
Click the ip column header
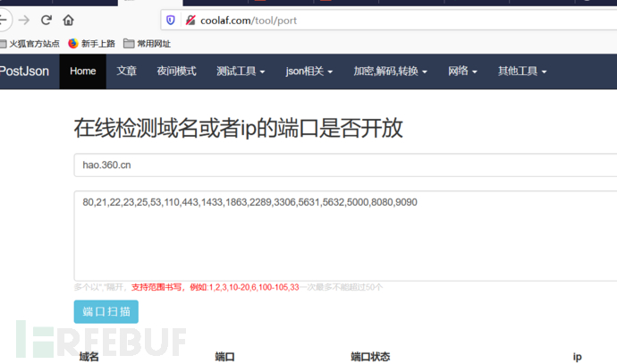pos(578,357)
